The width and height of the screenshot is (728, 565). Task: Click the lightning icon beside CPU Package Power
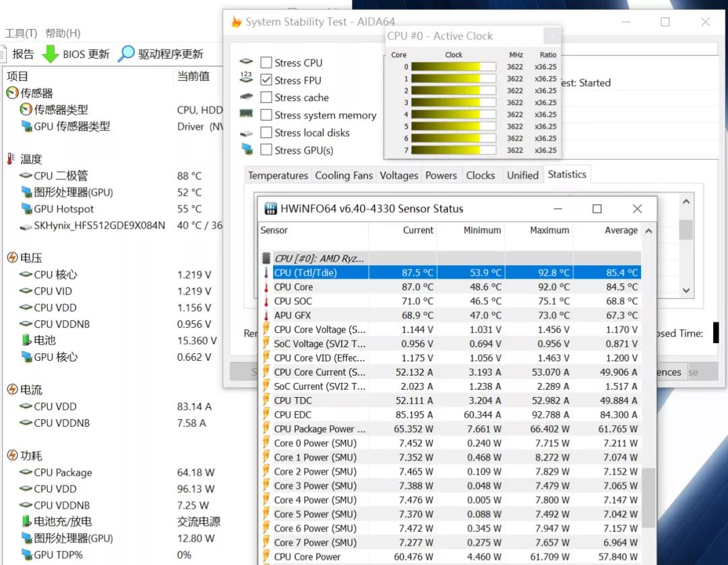click(x=265, y=429)
